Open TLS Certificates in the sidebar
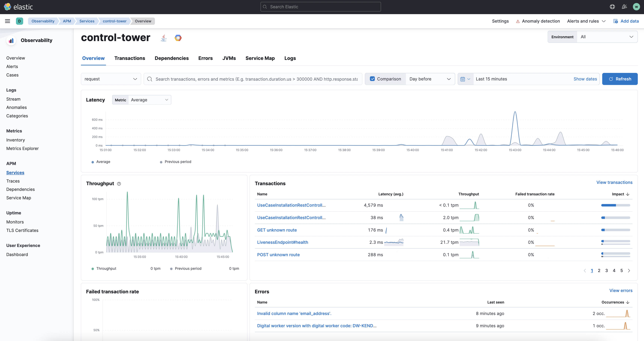Image resolution: width=644 pixels, height=341 pixels. point(22,230)
